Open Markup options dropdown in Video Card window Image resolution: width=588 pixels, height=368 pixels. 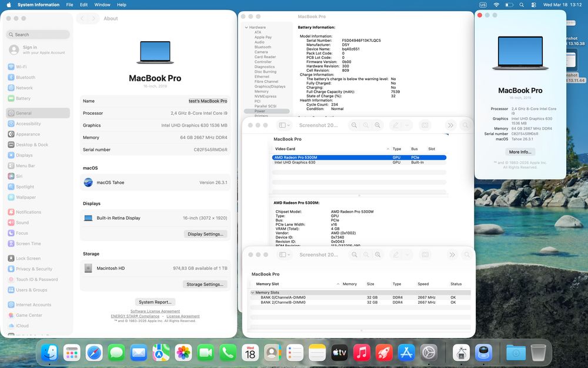(406, 125)
